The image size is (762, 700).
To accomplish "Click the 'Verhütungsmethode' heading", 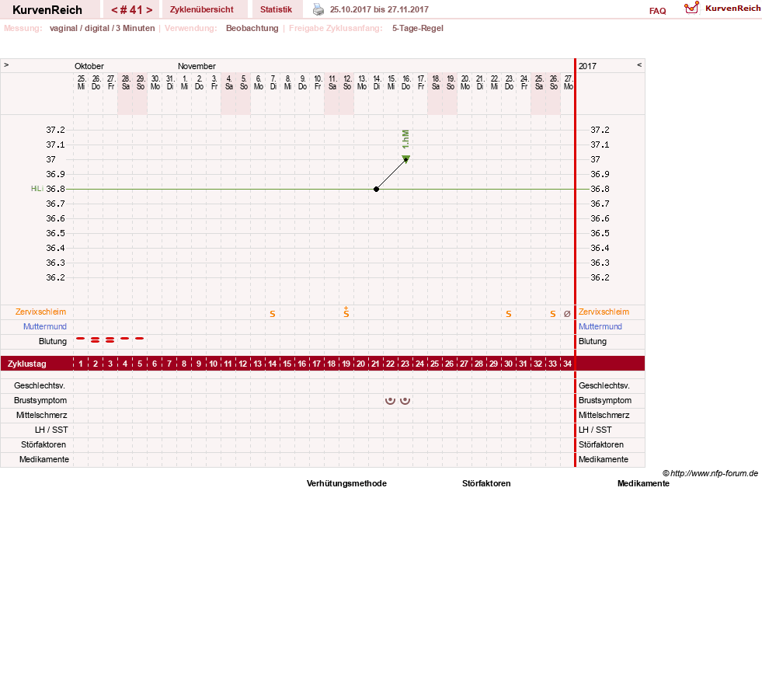I will 346,484.
